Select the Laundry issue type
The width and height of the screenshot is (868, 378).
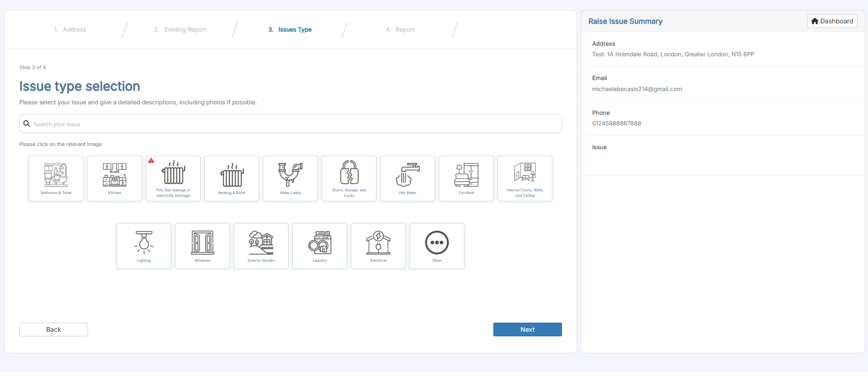(x=320, y=246)
